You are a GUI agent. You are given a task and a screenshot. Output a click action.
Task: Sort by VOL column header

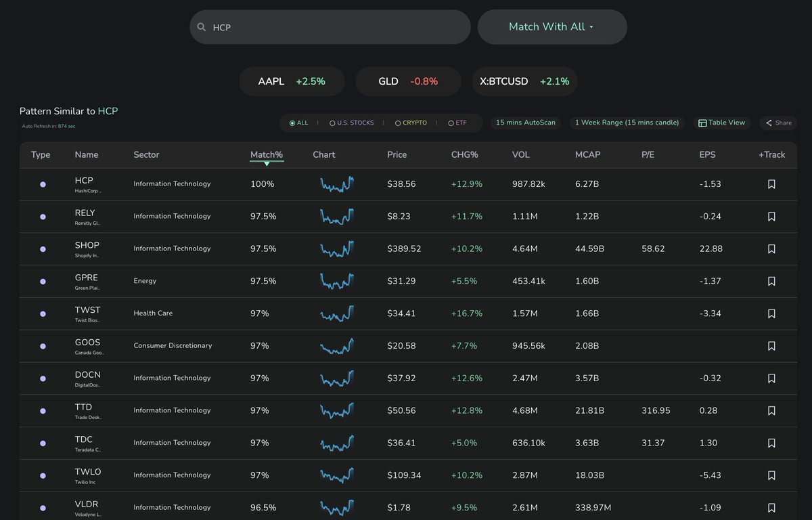click(x=521, y=155)
